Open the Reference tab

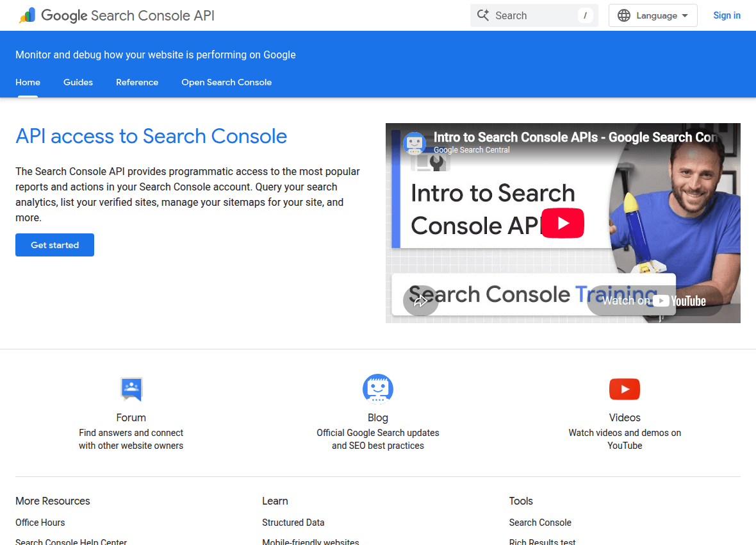click(x=137, y=82)
